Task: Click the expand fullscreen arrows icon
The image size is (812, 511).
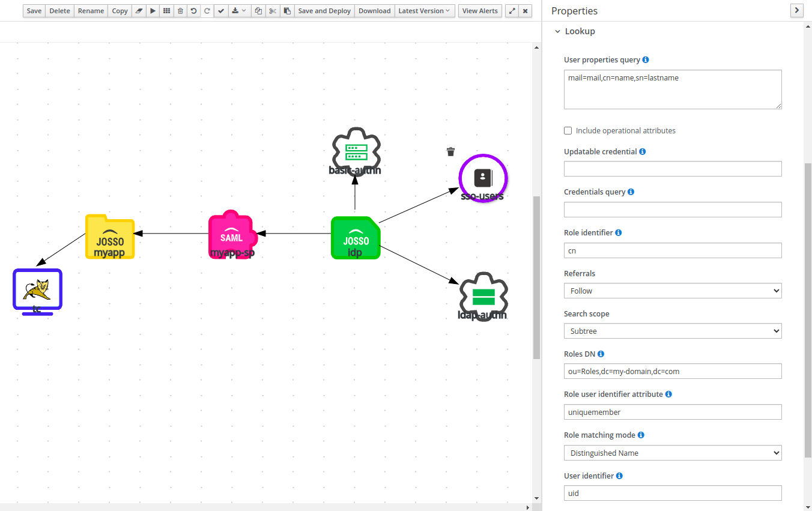Action: (512, 11)
